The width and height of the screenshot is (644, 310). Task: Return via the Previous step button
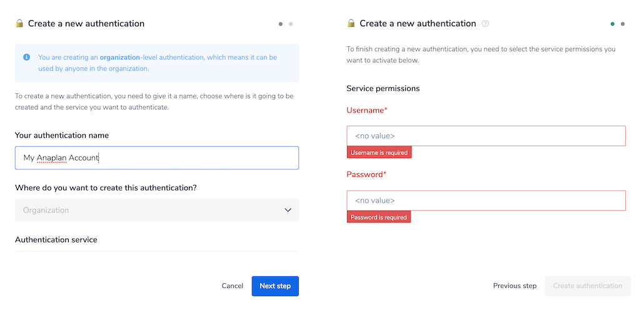(515, 286)
